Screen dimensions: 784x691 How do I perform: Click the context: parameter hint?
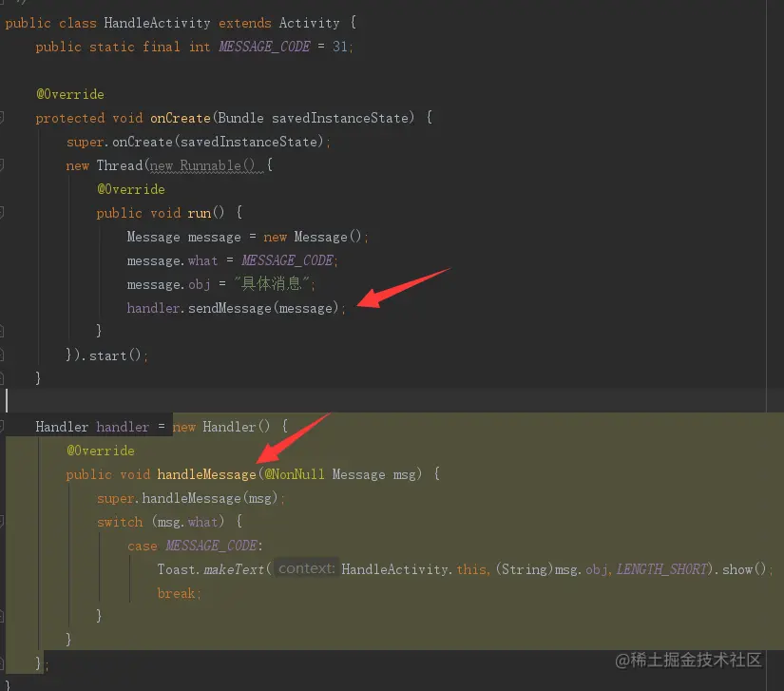[307, 568]
